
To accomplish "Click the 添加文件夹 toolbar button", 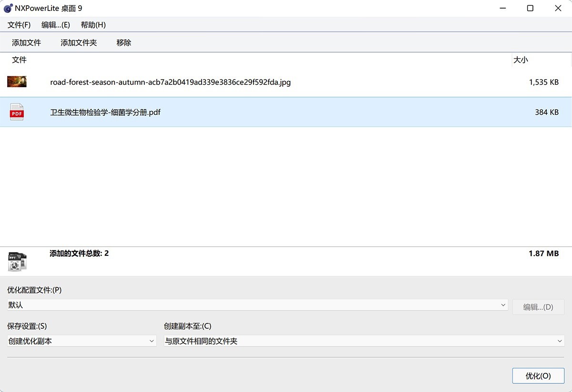I will tap(79, 43).
